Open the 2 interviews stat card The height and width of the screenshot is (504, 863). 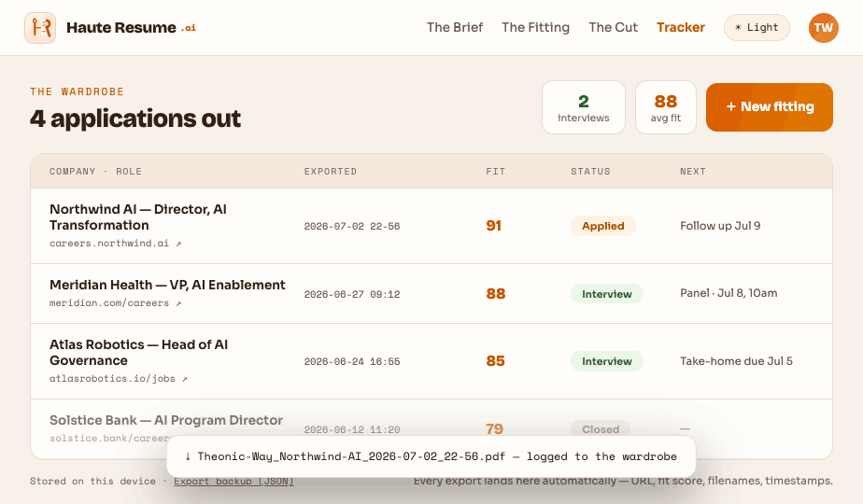584,107
